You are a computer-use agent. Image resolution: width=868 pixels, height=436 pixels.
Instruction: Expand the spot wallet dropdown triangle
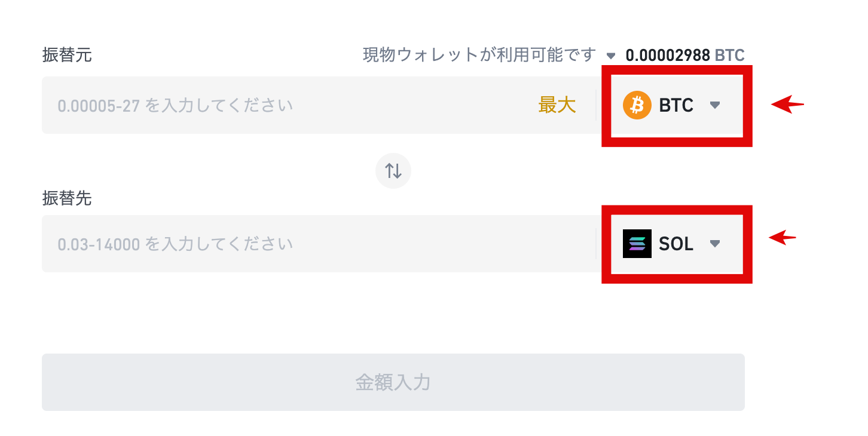pos(611,56)
